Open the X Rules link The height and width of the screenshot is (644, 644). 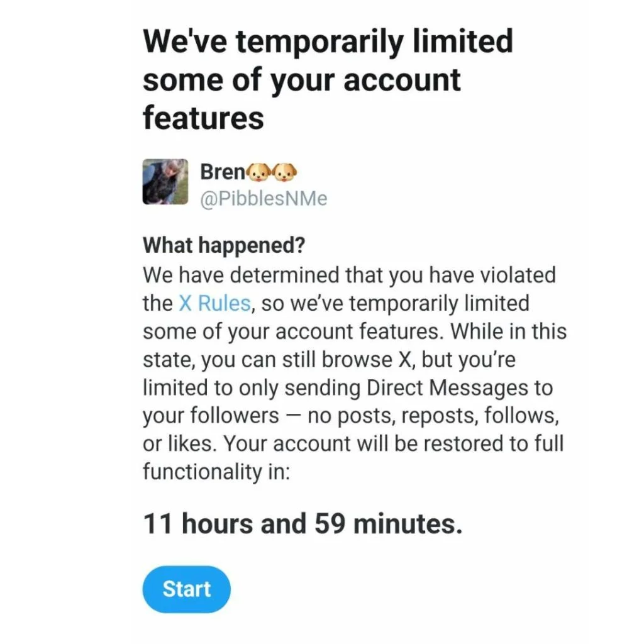coord(215,304)
